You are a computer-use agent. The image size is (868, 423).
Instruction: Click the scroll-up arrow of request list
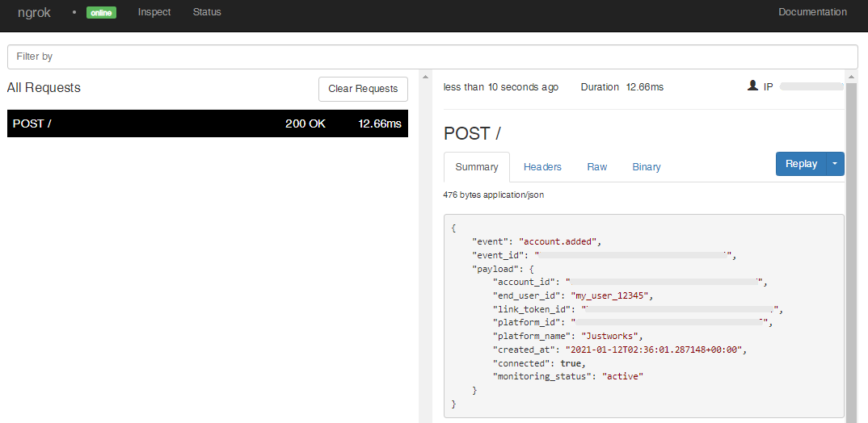pyautogui.click(x=425, y=77)
